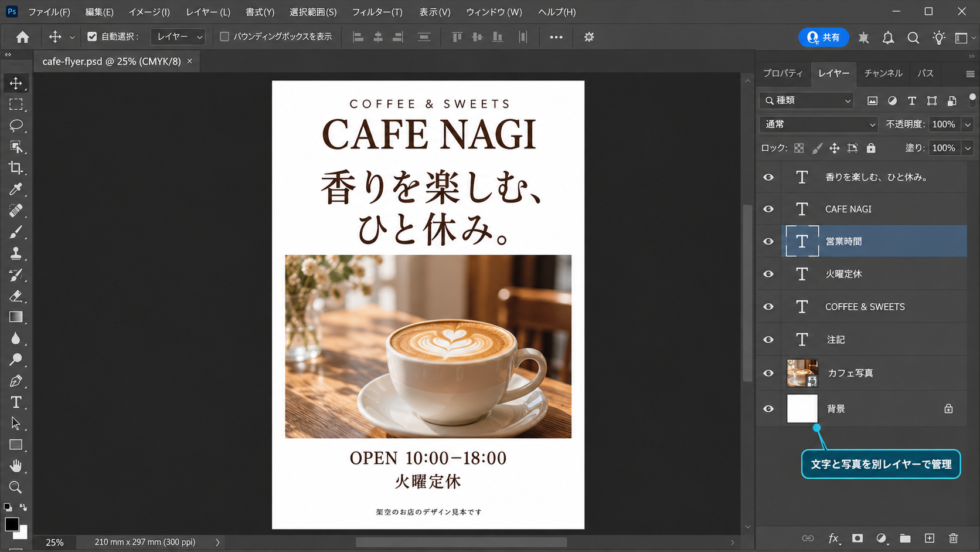Add adjustment layer from panel footer
This screenshot has width=980, height=552.
pos(882,538)
